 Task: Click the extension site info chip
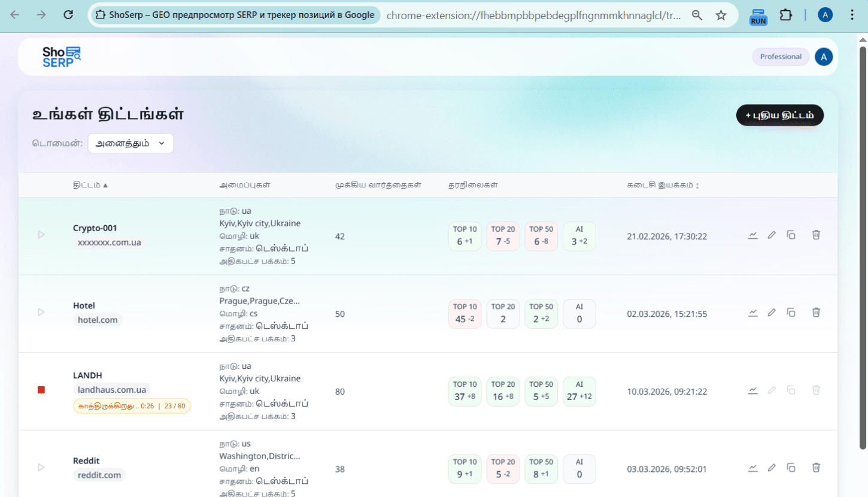pos(235,15)
